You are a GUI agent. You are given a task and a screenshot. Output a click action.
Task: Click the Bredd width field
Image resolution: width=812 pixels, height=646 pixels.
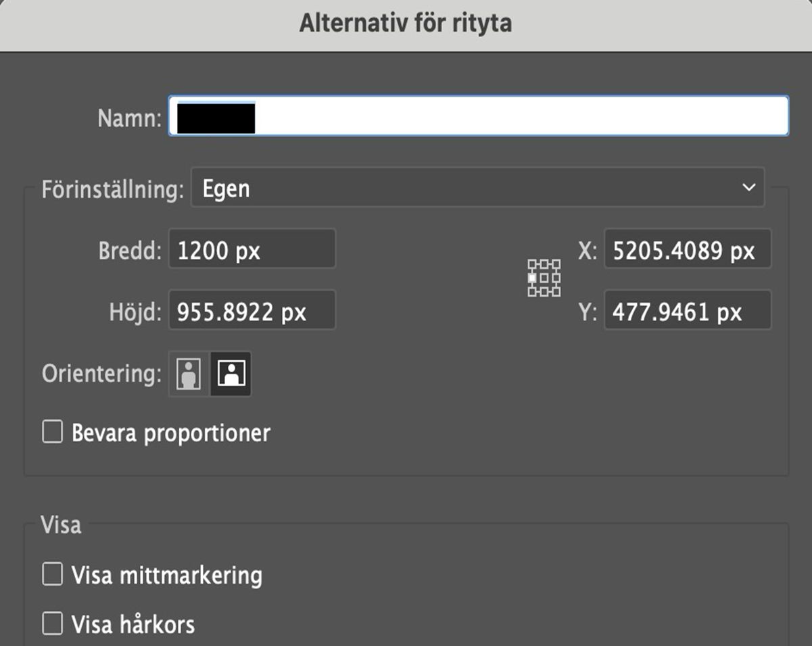[x=252, y=251]
